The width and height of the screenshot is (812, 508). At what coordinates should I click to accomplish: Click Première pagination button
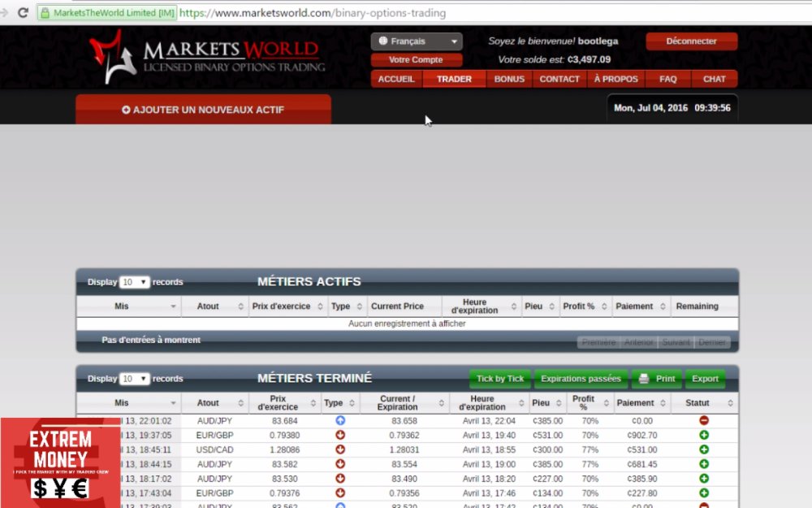(598, 342)
